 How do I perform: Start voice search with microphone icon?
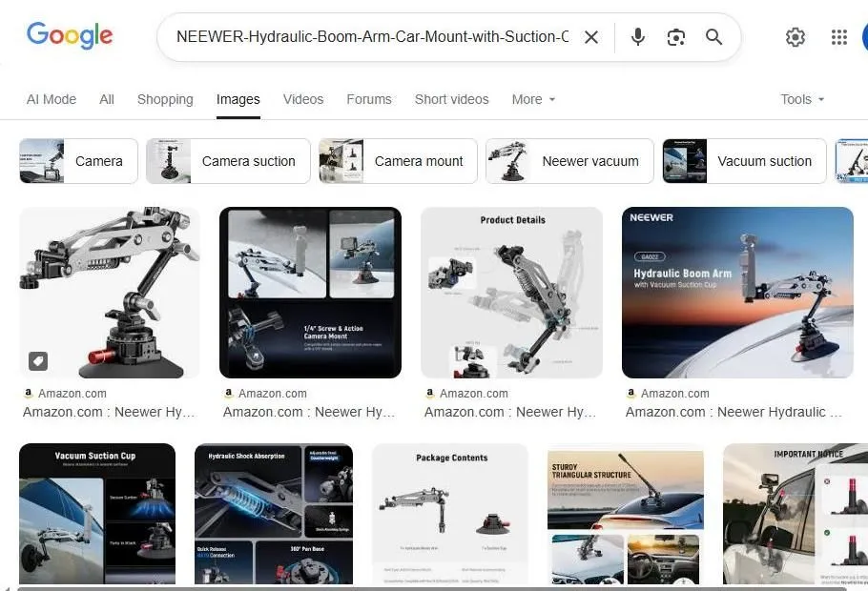[x=638, y=37]
